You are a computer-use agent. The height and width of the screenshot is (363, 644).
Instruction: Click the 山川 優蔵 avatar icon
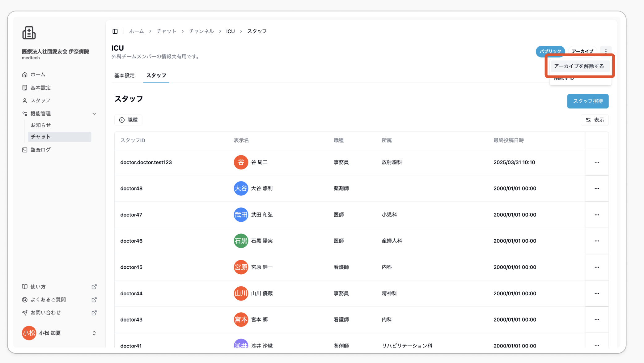[241, 293]
